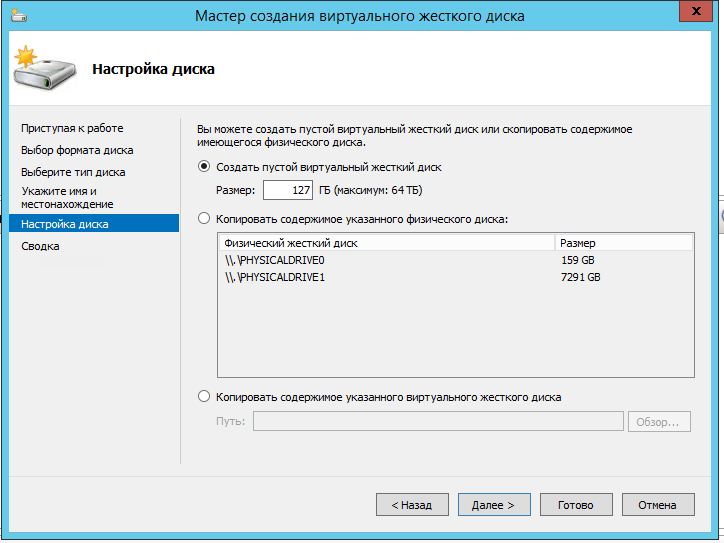
Task: Click the 'Назад' button
Action: click(x=411, y=505)
